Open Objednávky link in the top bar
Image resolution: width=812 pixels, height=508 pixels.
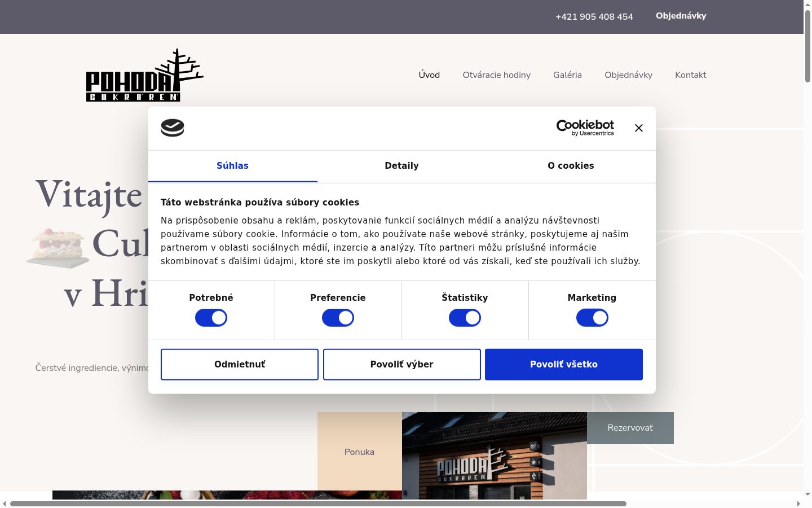point(681,16)
